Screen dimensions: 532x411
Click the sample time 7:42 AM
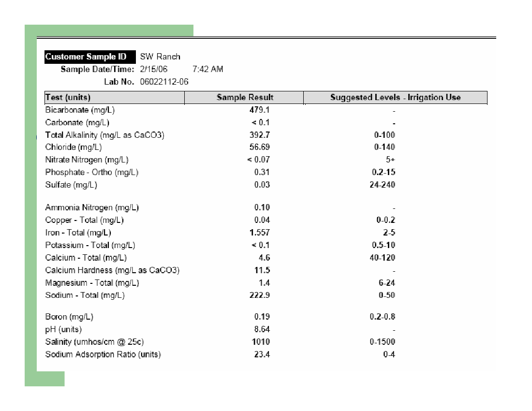[207, 69]
